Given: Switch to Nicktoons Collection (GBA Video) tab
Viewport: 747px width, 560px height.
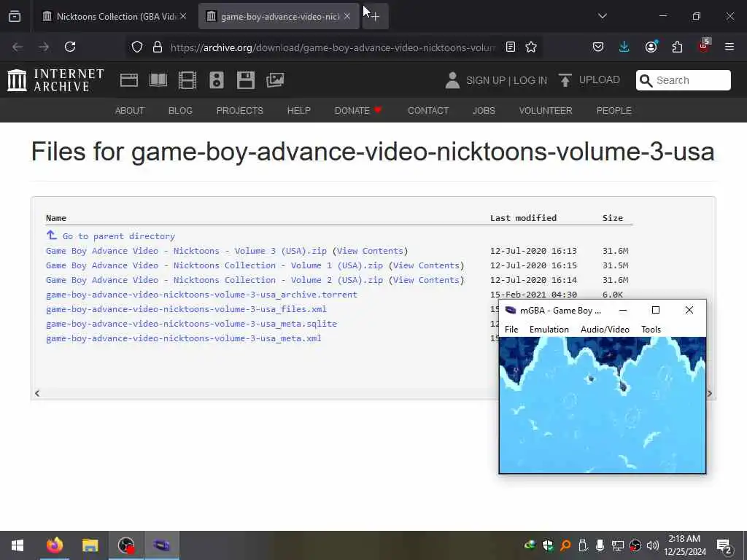Looking at the screenshot, I should [116, 16].
